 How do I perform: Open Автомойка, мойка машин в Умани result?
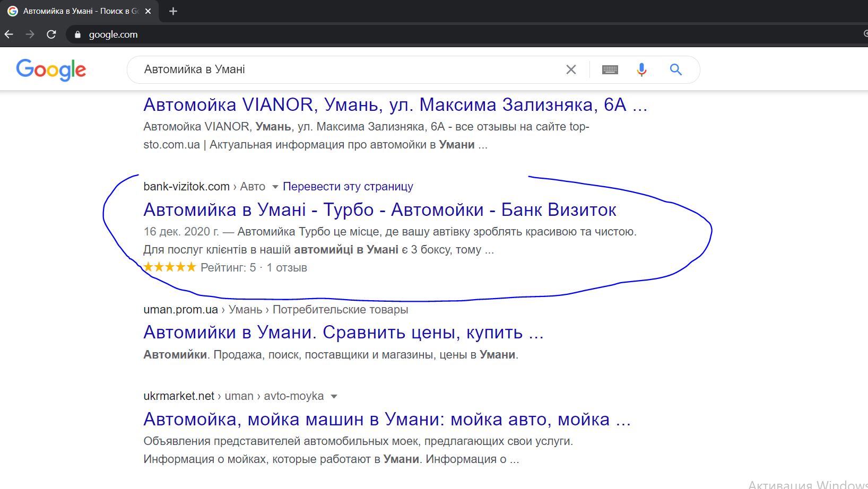click(x=387, y=420)
